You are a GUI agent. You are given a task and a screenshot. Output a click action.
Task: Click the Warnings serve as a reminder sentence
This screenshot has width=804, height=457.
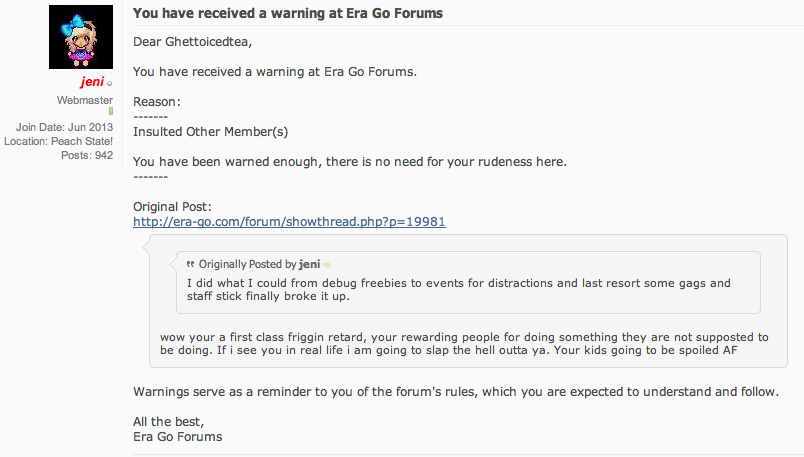(x=455, y=391)
